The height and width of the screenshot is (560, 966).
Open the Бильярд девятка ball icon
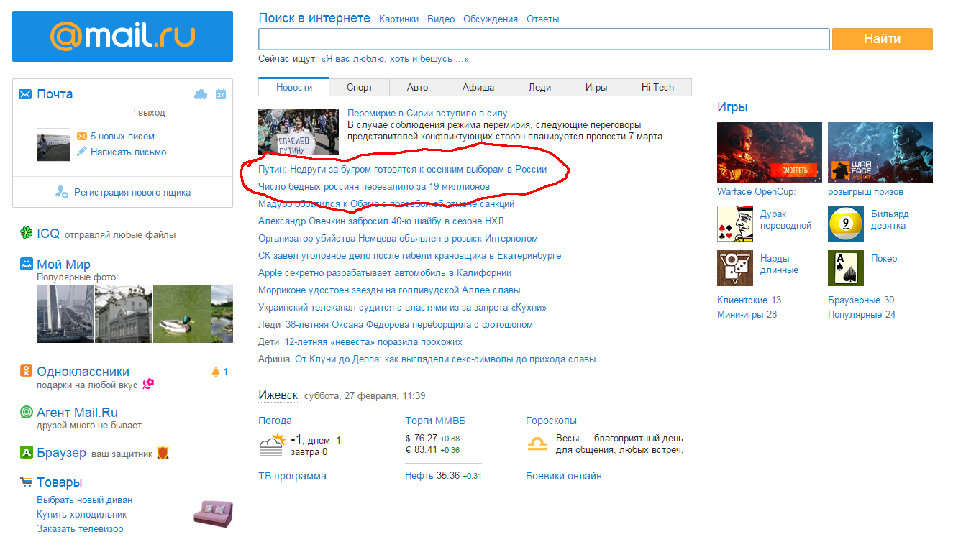(846, 224)
